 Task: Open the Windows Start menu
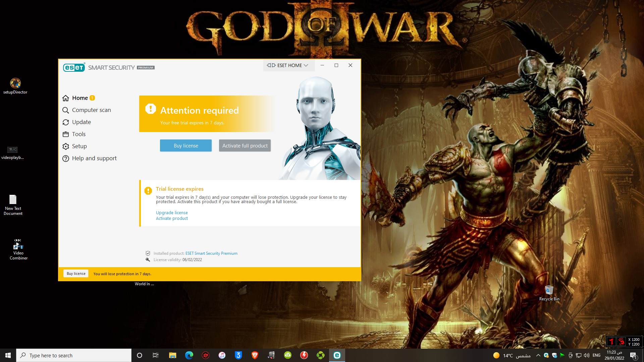point(8,355)
